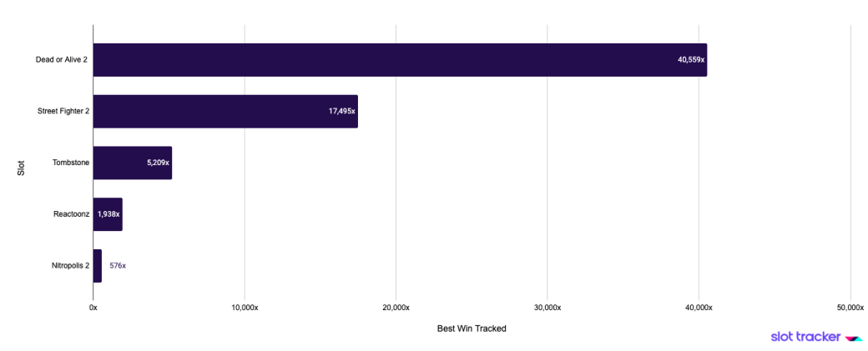Screen dimensions: 868x351
Task: Click the 576x value label
Action: tap(118, 266)
